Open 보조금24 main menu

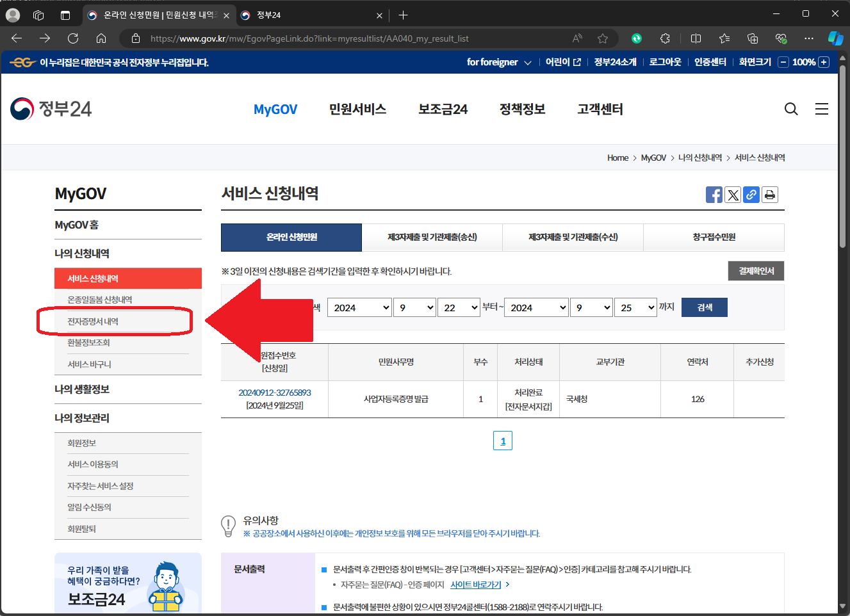(443, 109)
